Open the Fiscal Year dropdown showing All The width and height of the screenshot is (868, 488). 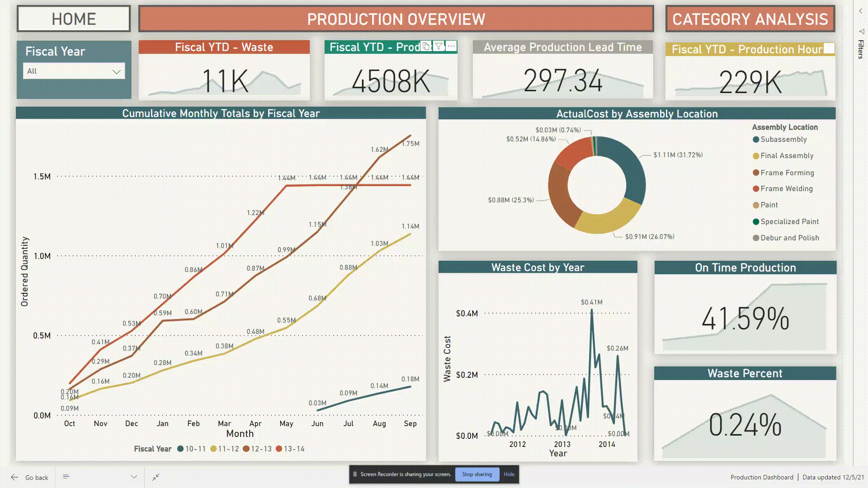74,71
